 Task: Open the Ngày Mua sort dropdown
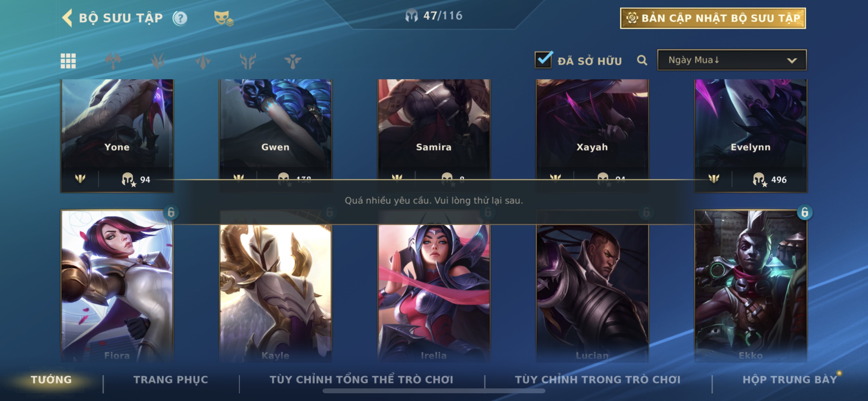(x=732, y=60)
